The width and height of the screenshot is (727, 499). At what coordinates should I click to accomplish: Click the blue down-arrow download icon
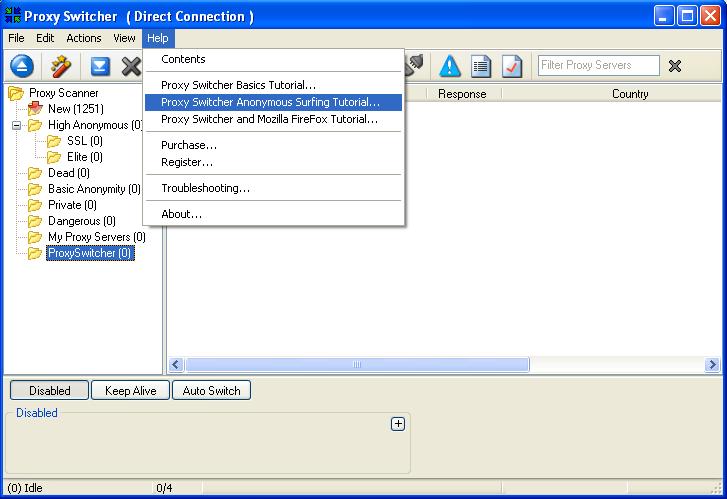[100, 66]
